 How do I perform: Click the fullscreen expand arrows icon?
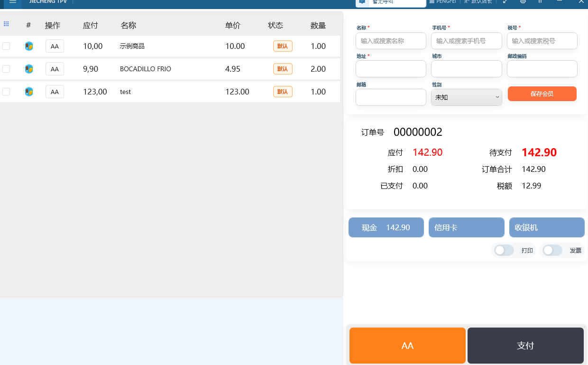point(505,2)
